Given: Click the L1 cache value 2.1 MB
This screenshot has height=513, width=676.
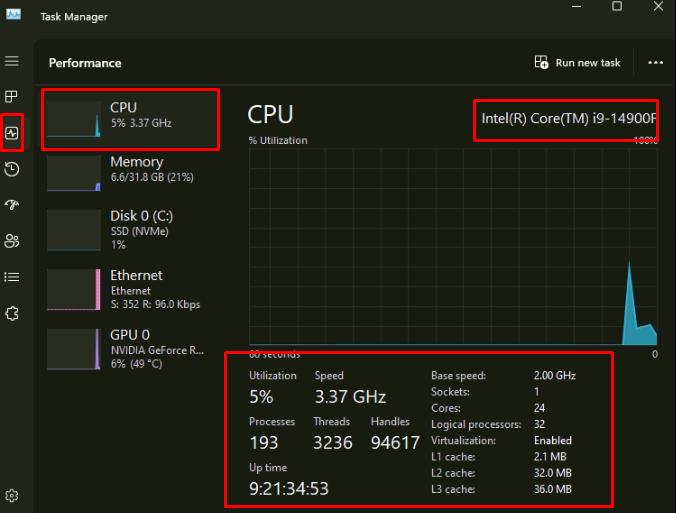Looking at the screenshot, I should tap(550, 457).
